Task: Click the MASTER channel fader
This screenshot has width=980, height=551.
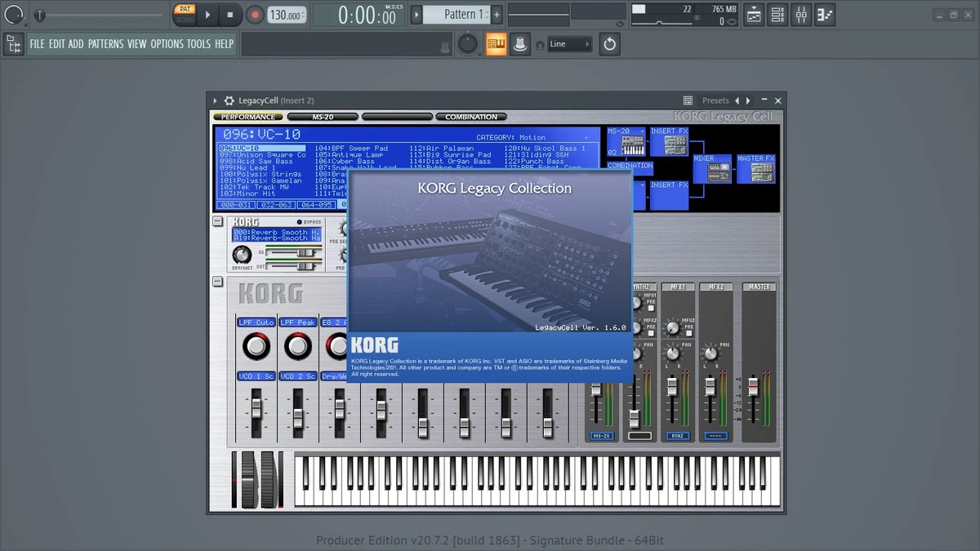Action: coord(754,386)
